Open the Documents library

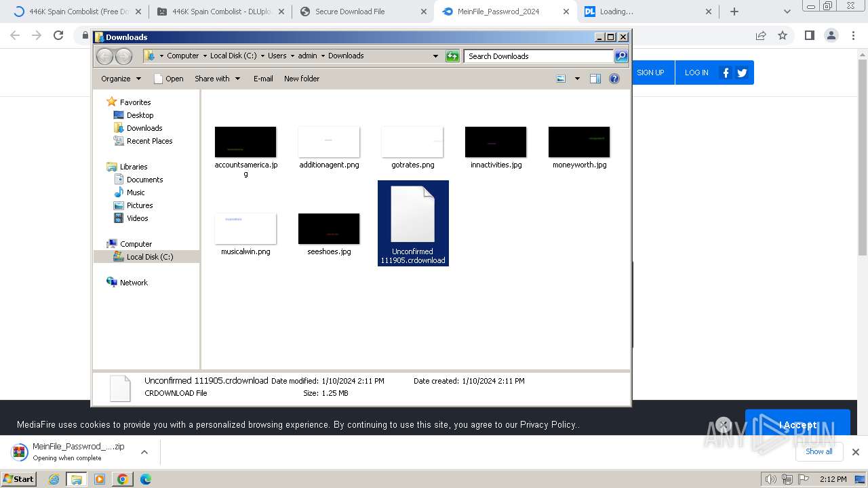click(144, 180)
